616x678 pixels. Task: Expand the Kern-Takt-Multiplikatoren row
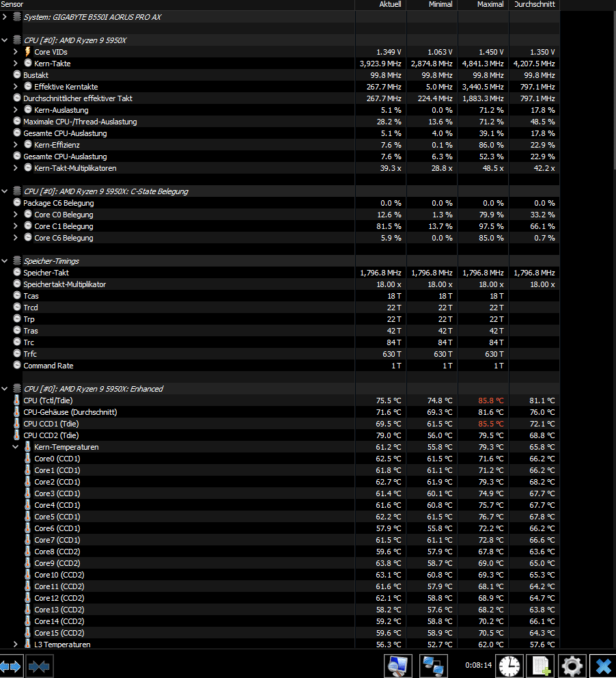tap(16, 167)
